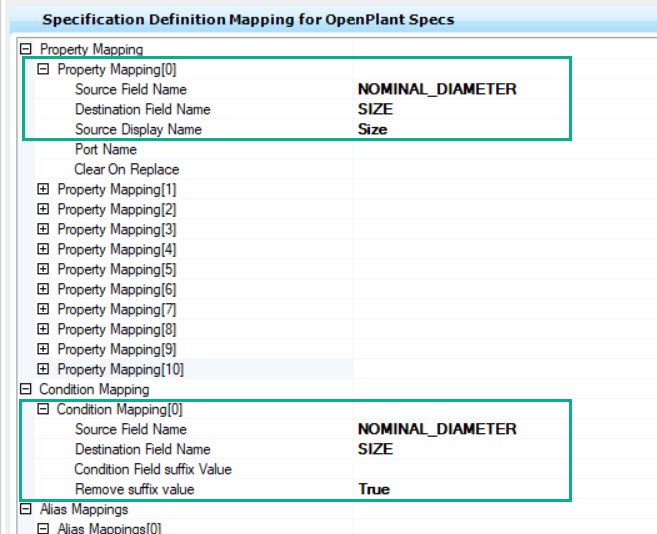The image size is (657, 534).
Task: Select Property Mapping[0] row label
Action: [116, 70]
